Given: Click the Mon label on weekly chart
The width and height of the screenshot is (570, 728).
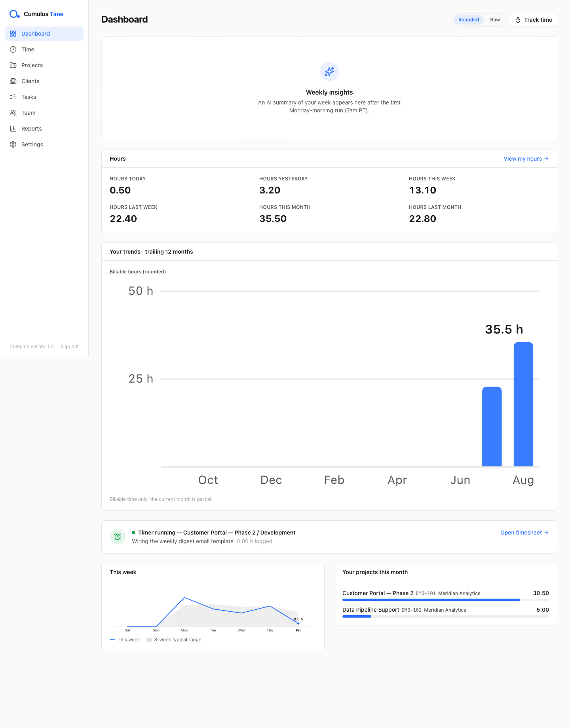Looking at the screenshot, I should tap(184, 630).
